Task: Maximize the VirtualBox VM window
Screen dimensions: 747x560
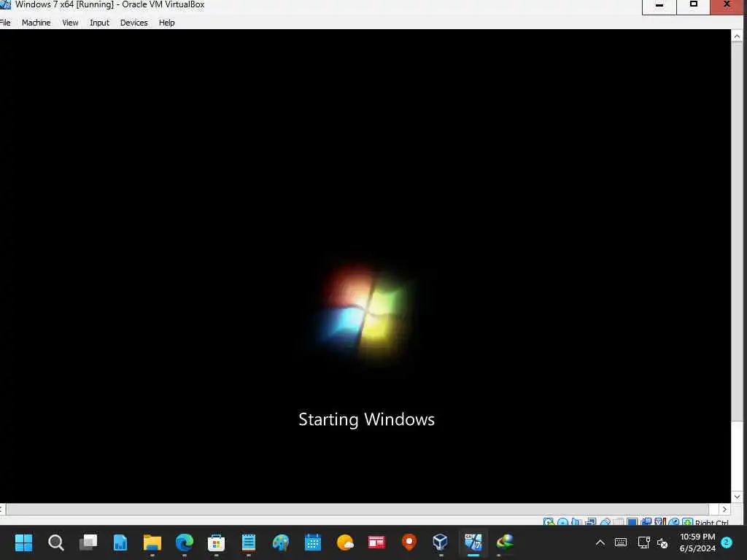Action: pyautogui.click(x=694, y=6)
